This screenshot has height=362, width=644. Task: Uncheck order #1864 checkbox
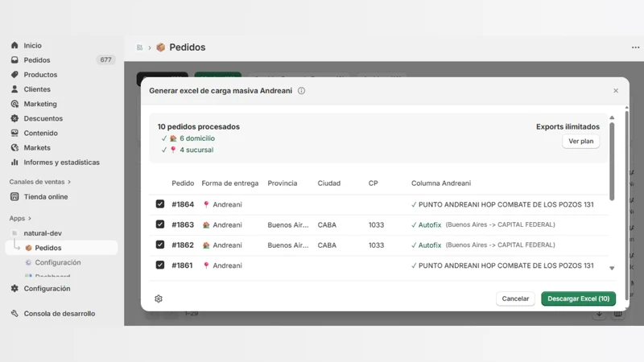click(160, 204)
